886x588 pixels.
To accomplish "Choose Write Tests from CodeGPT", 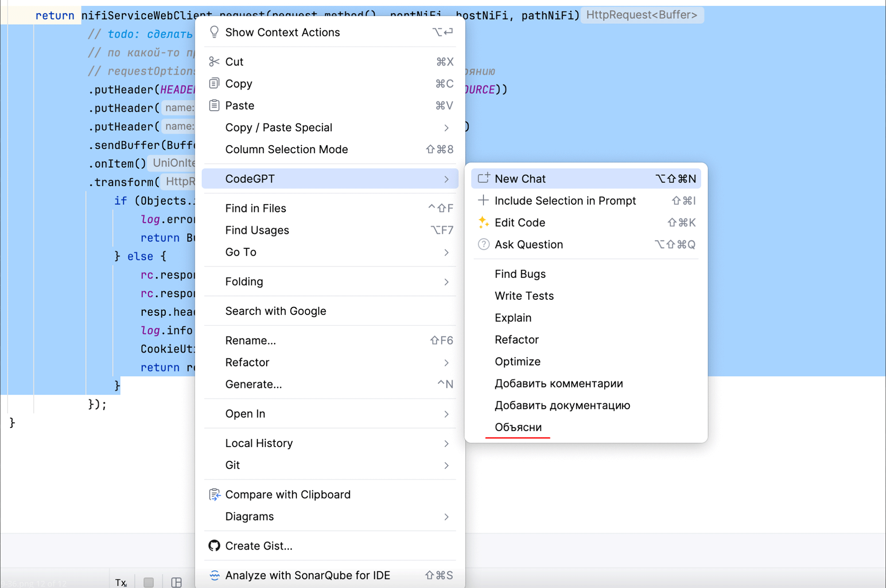I will (x=524, y=296).
